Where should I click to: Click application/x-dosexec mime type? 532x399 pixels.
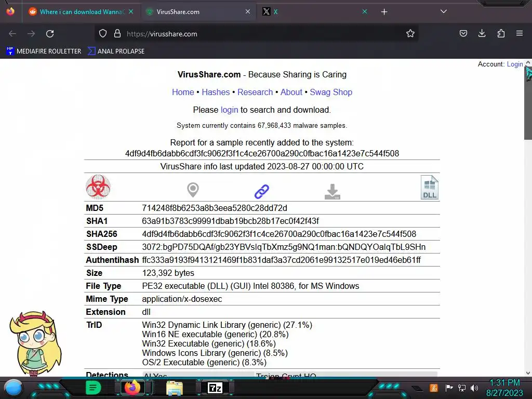[182, 299]
